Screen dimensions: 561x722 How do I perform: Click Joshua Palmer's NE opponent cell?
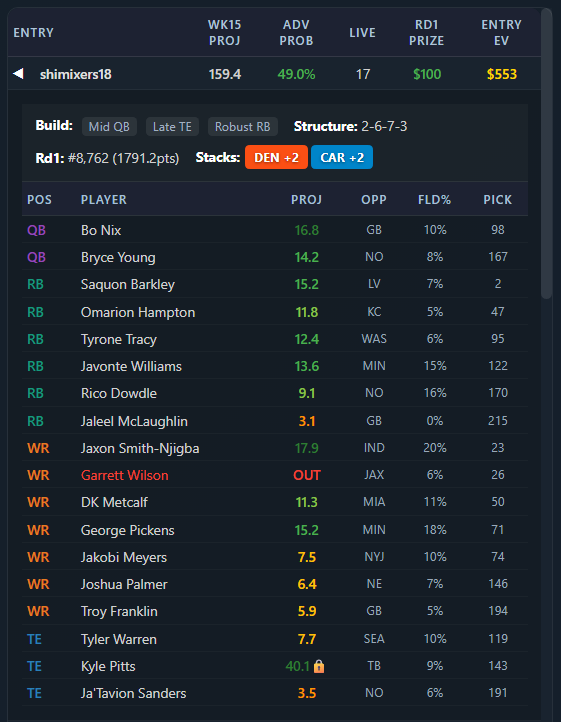coord(374,584)
